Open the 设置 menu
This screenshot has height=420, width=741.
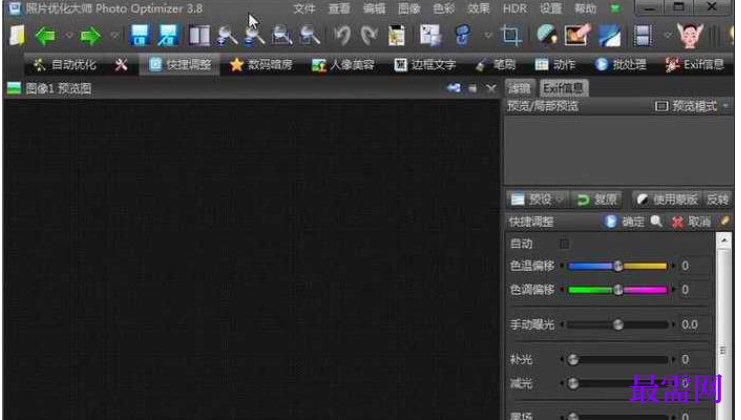coord(551,9)
